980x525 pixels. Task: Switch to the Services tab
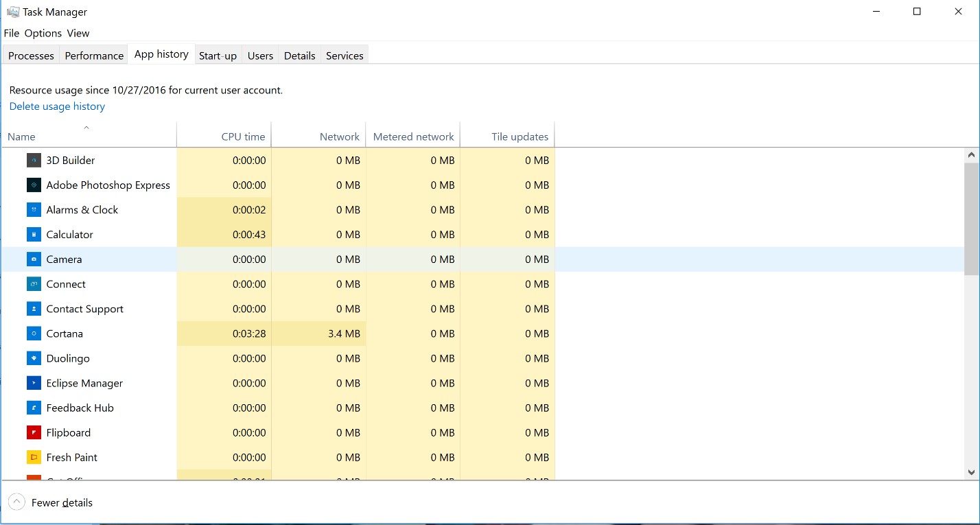[x=345, y=56]
